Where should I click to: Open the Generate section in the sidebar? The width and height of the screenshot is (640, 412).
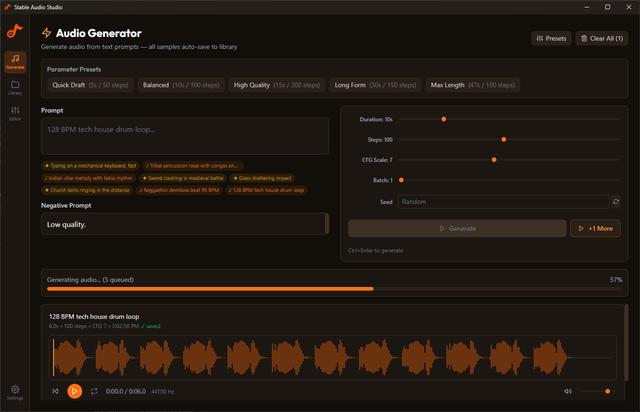[15, 62]
